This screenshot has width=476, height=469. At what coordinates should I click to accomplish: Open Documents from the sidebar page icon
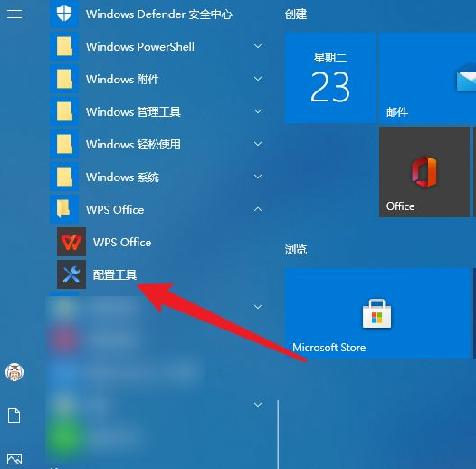[x=14, y=416]
